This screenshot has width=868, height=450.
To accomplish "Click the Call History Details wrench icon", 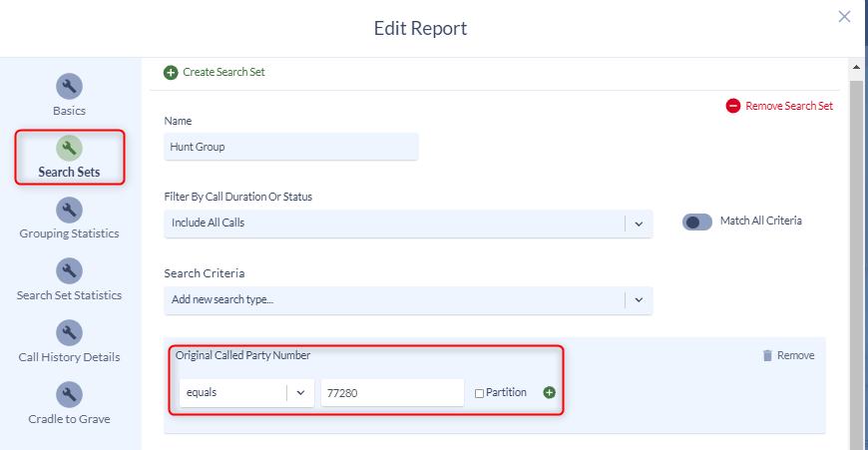I will click(69, 333).
